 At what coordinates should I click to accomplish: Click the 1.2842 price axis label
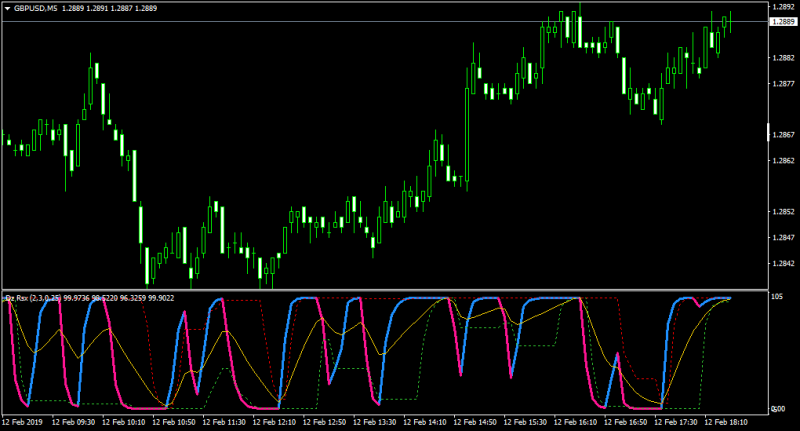783,263
